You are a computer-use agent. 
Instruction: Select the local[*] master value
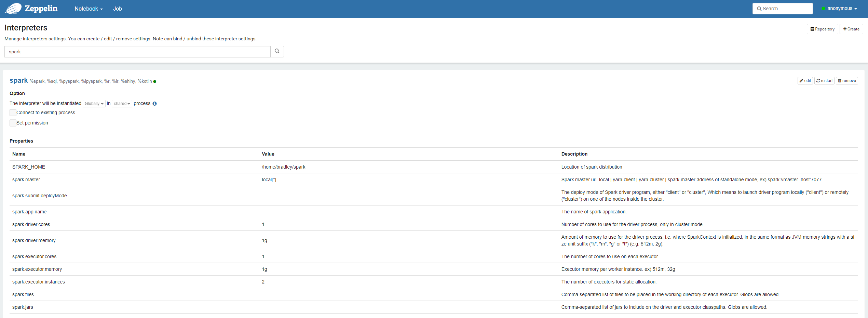point(269,180)
